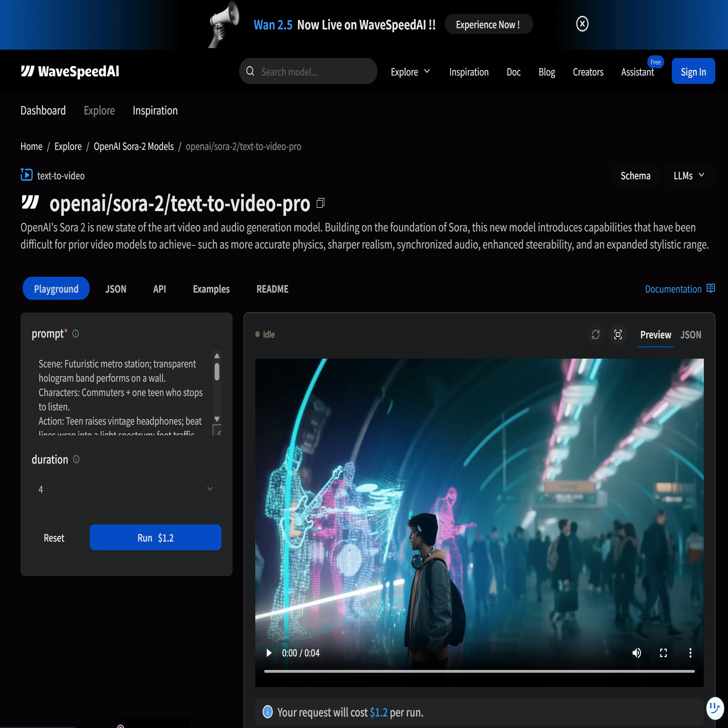The height and width of the screenshot is (728, 728).
Task: Click the openai/sora-2/text-to-video-pro breadcrumb text
Action: [243, 146]
